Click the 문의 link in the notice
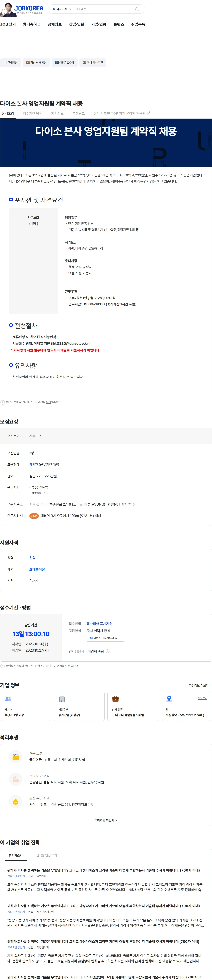Viewport: 212px width, 980px height. 48,403
